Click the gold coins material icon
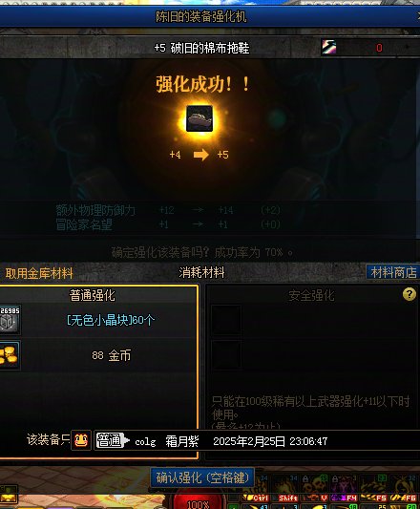The height and width of the screenshot is (509, 420). coord(10,355)
